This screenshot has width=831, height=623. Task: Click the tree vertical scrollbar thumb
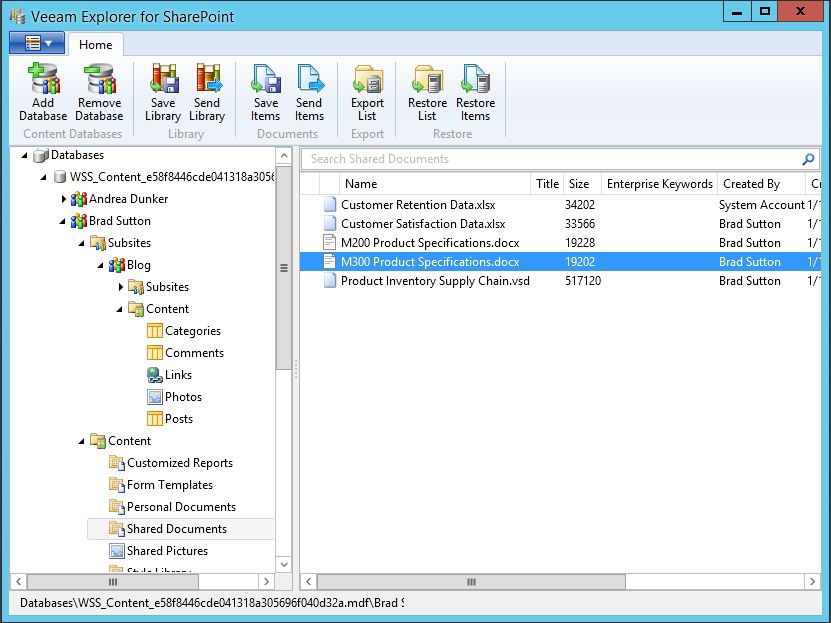coord(284,268)
